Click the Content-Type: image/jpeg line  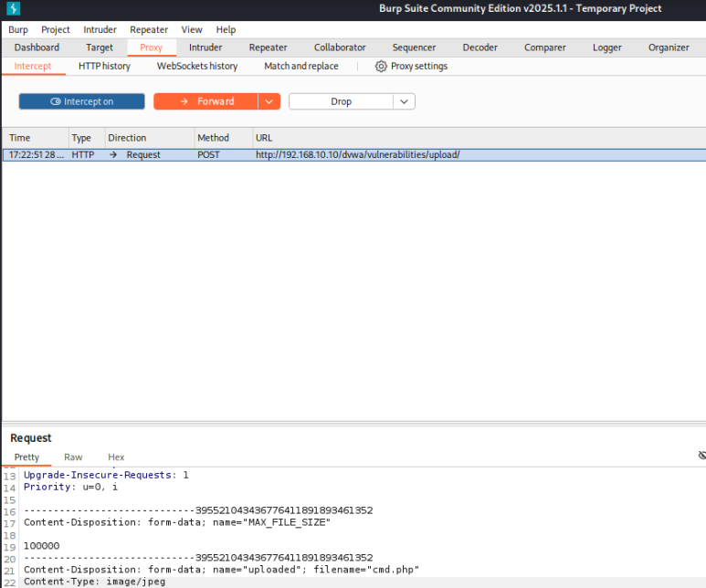pyautogui.click(x=95, y=582)
